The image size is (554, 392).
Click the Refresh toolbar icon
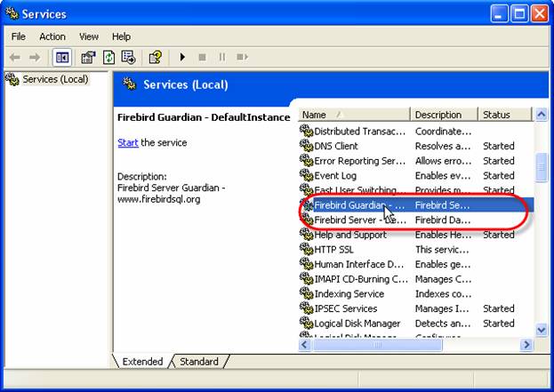108,58
